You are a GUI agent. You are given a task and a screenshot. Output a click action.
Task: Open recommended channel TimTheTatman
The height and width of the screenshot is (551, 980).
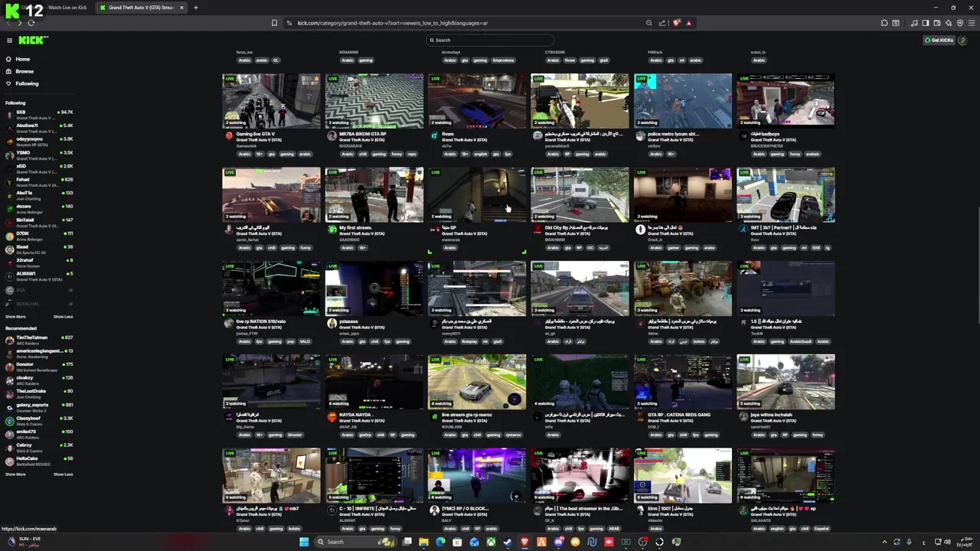[38, 340]
